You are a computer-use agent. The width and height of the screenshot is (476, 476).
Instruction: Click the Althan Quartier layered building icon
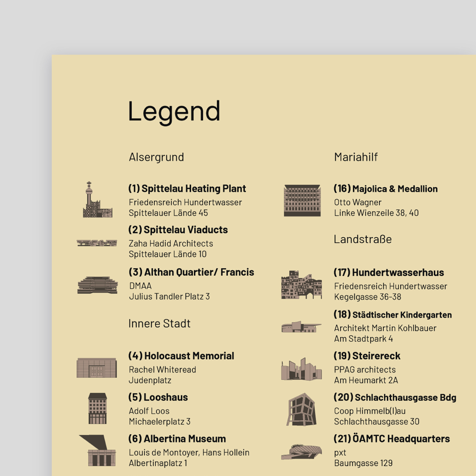98,285
